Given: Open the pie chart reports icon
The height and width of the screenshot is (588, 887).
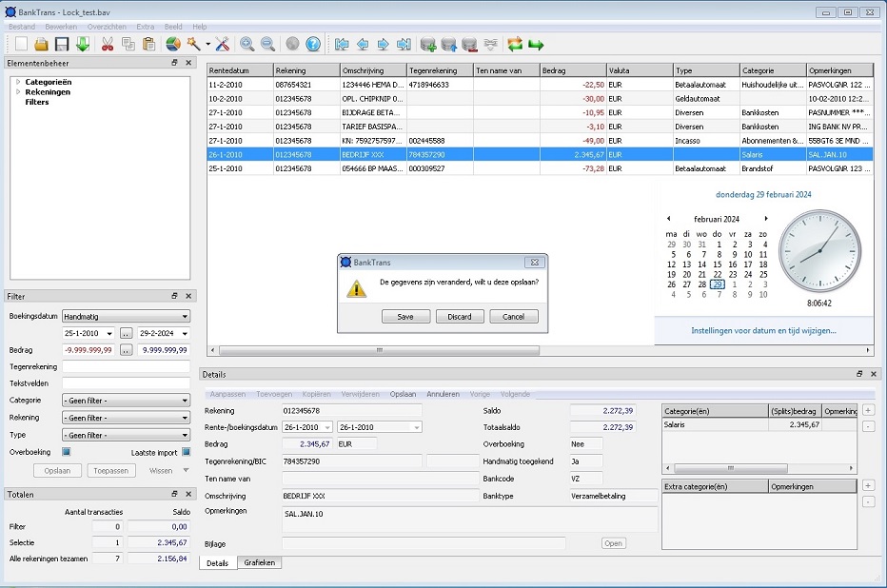Looking at the screenshot, I should 172,45.
